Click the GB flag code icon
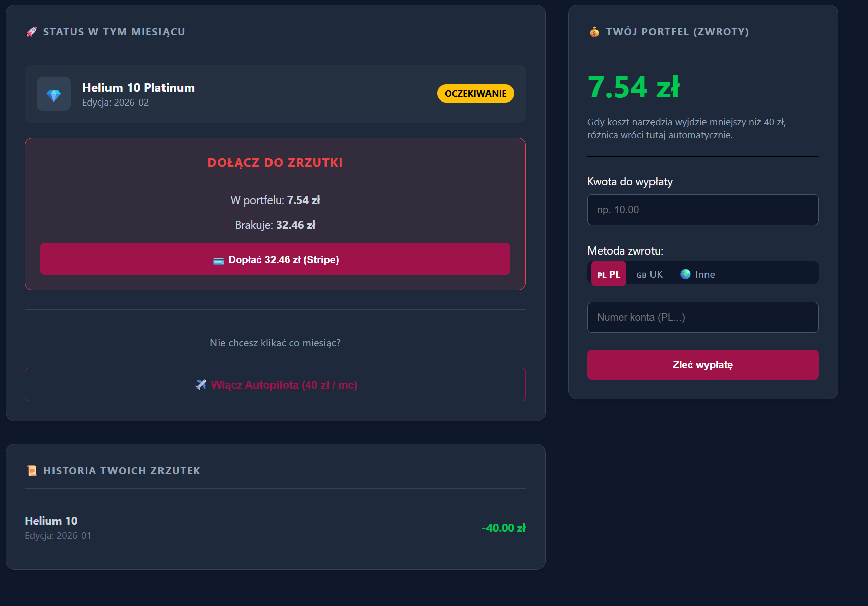This screenshot has height=606, width=868. click(641, 275)
